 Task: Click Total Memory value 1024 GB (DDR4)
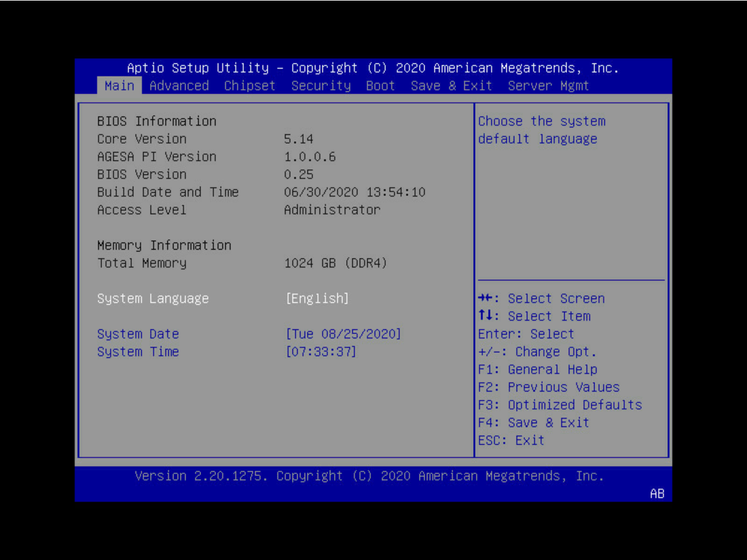(x=336, y=263)
